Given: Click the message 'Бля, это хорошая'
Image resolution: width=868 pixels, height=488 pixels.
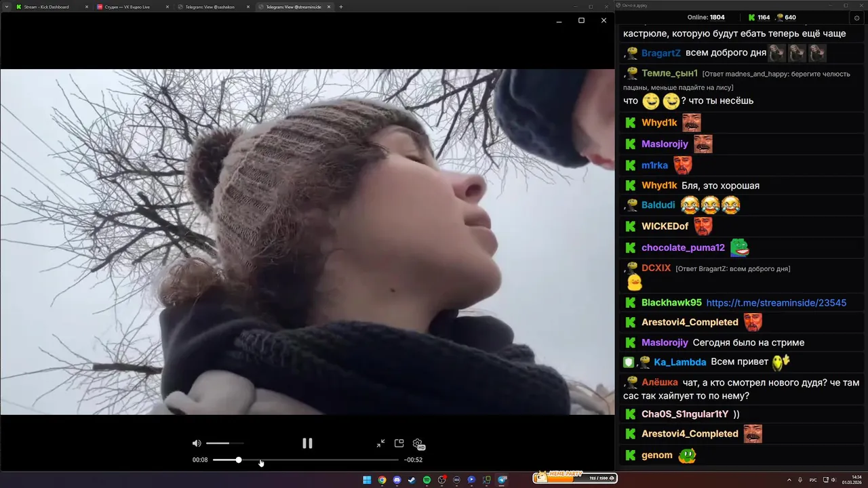Looking at the screenshot, I should [720, 186].
